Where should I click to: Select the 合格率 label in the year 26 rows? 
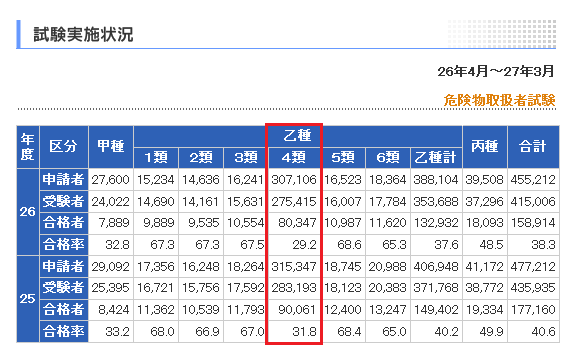coord(64,245)
